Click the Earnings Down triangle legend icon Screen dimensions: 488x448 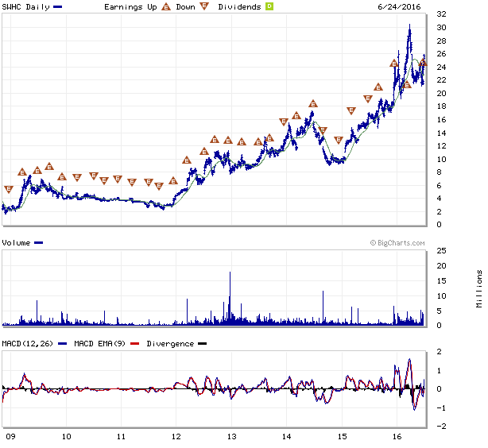[204, 6]
